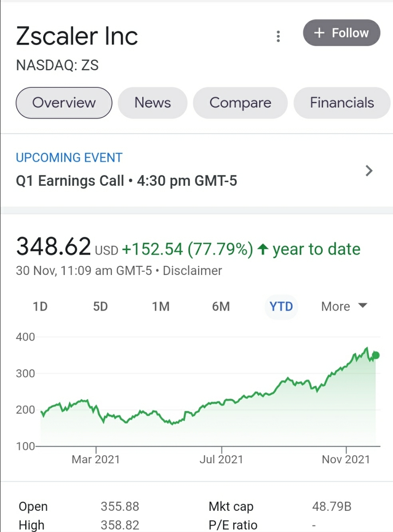The image size is (393, 532).
Task: Switch chart to 1M range
Action: [161, 307]
